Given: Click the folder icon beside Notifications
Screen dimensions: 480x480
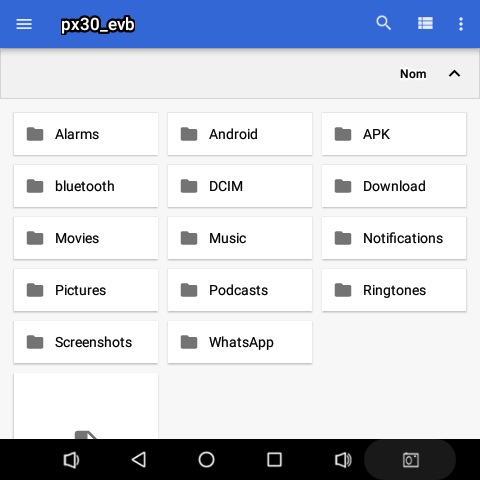Looking at the screenshot, I should coord(343,238).
